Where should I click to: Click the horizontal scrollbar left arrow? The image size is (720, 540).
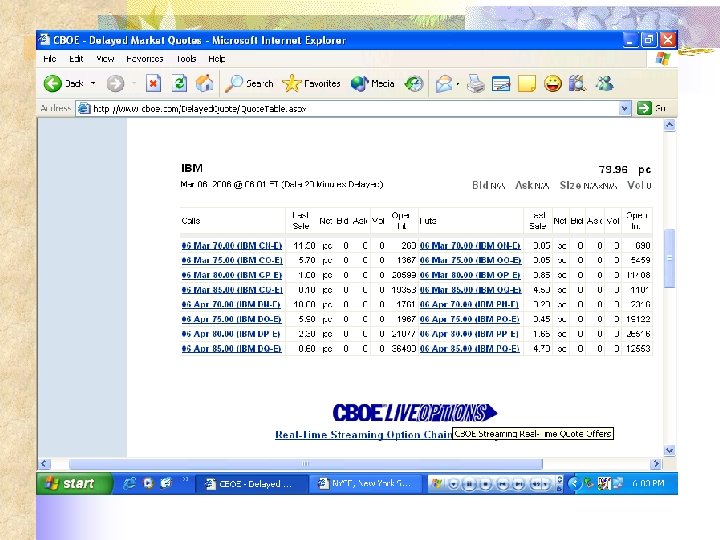(44, 464)
